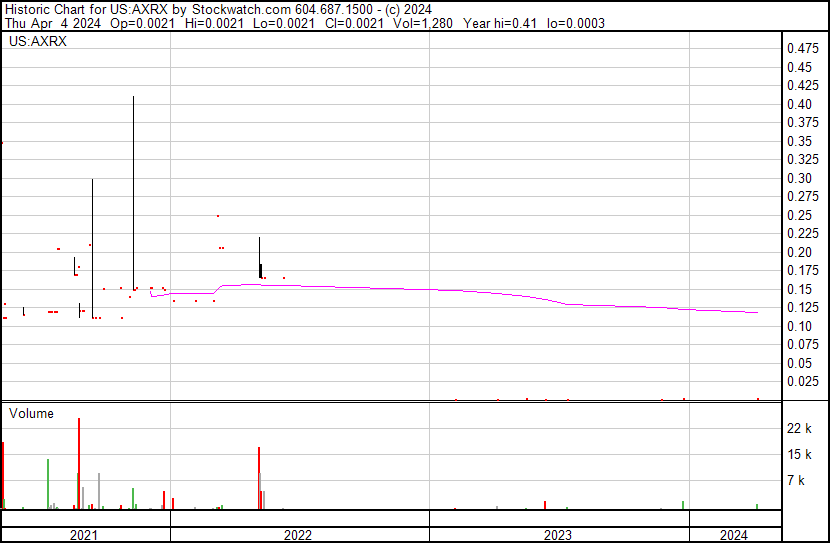Viewport: 830px width, 543px height.
Task: Click the Year hi=0.41 header value
Action: [x=500, y=23]
